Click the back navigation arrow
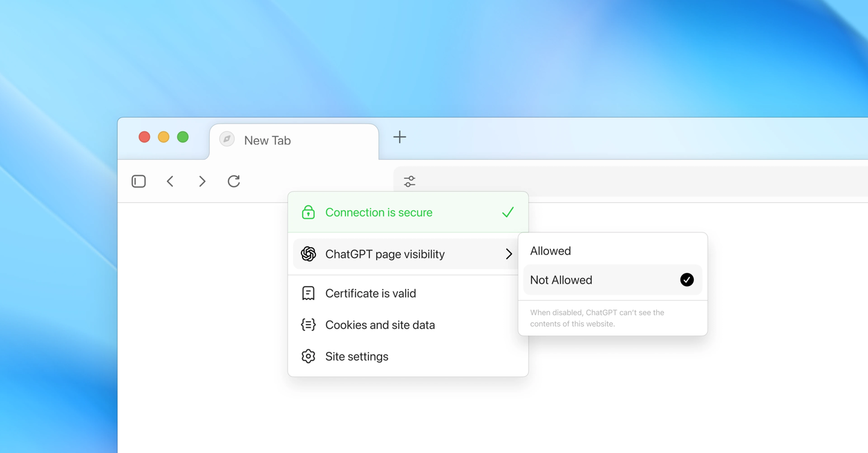 [171, 181]
